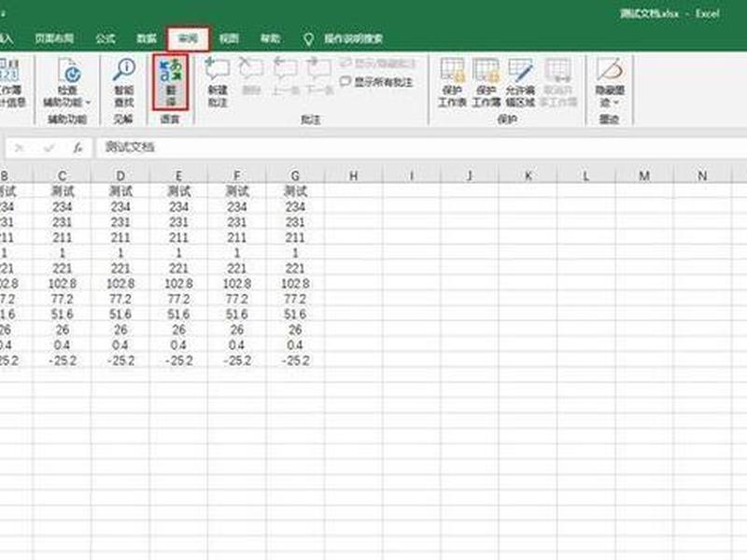Click the Delete comment (删除) icon
The image size is (747, 560).
251,69
